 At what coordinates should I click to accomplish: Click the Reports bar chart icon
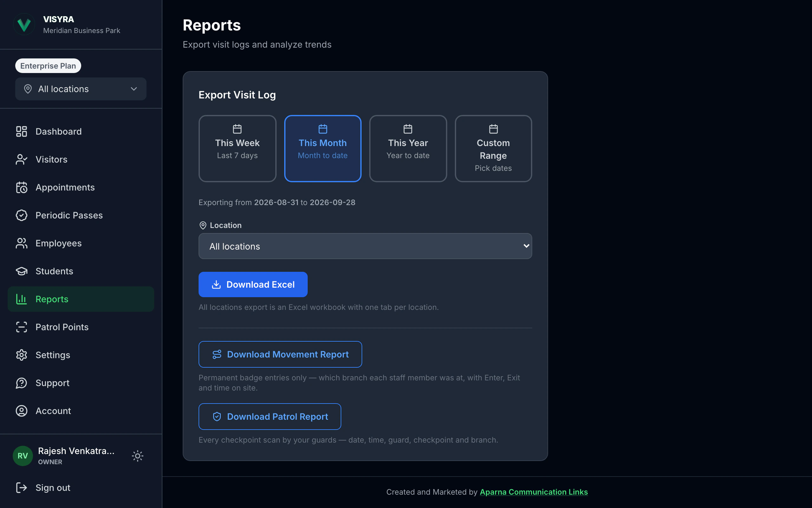coord(22,299)
